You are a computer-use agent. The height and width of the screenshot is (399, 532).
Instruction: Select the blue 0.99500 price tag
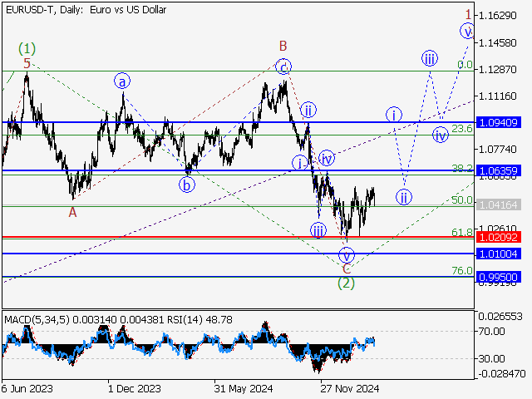coord(499,278)
